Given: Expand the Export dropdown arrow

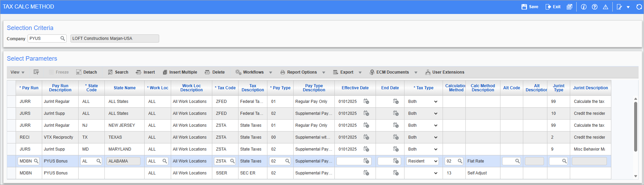Looking at the screenshot, I should point(360,73).
